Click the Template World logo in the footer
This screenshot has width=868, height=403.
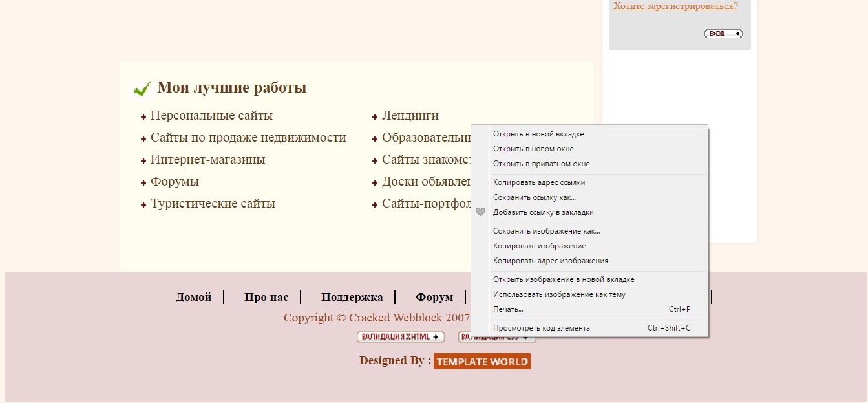click(x=482, y=361)
